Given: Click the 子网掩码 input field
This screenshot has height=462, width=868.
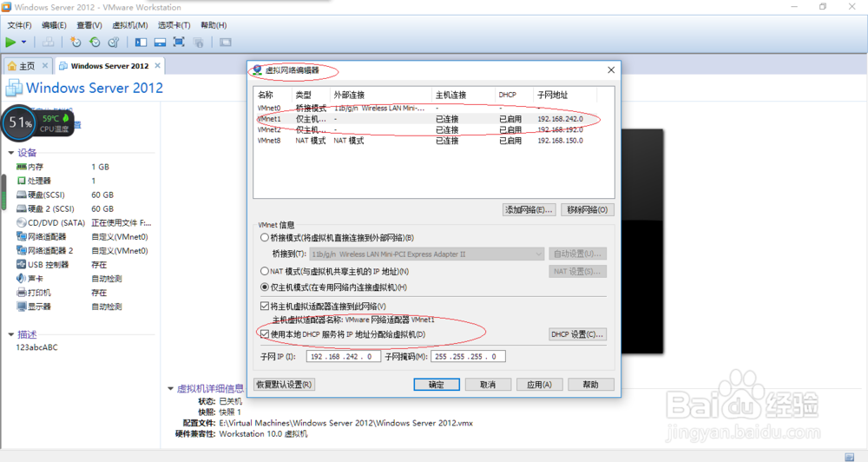Looking at the screenshot, I should click(x=469, y=357).
